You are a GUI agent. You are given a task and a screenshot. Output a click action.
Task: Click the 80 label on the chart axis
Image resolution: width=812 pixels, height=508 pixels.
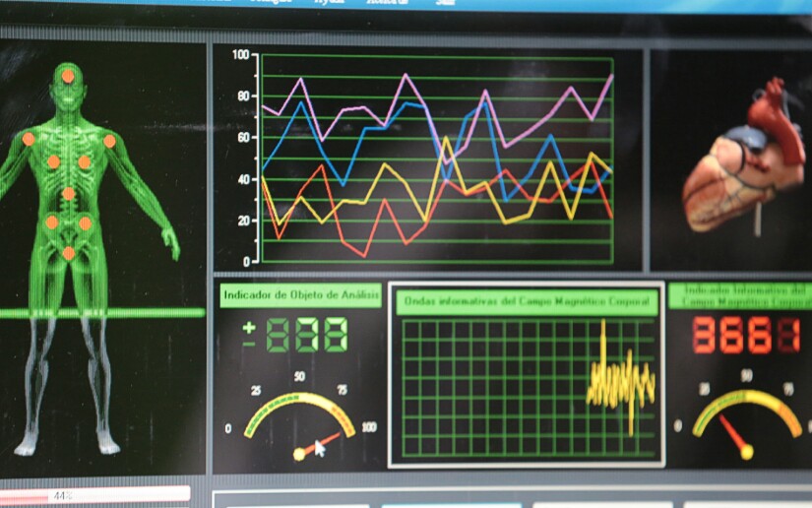pos(243,95)
